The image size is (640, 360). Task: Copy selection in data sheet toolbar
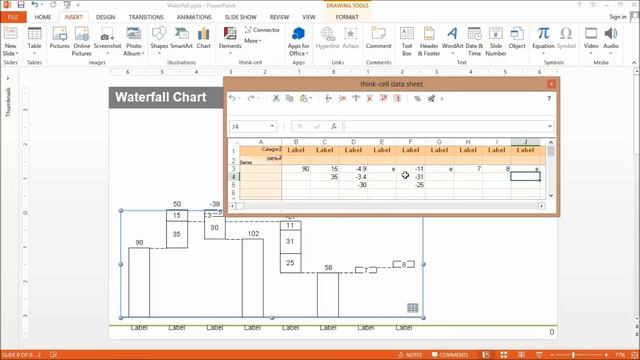[x=289, y=98]
